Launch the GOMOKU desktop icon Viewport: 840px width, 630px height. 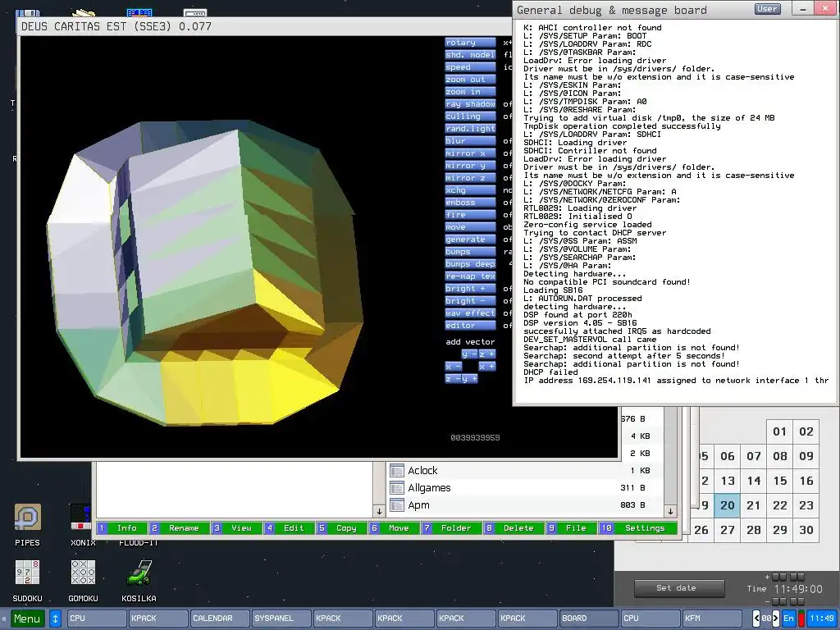[83, 573]
